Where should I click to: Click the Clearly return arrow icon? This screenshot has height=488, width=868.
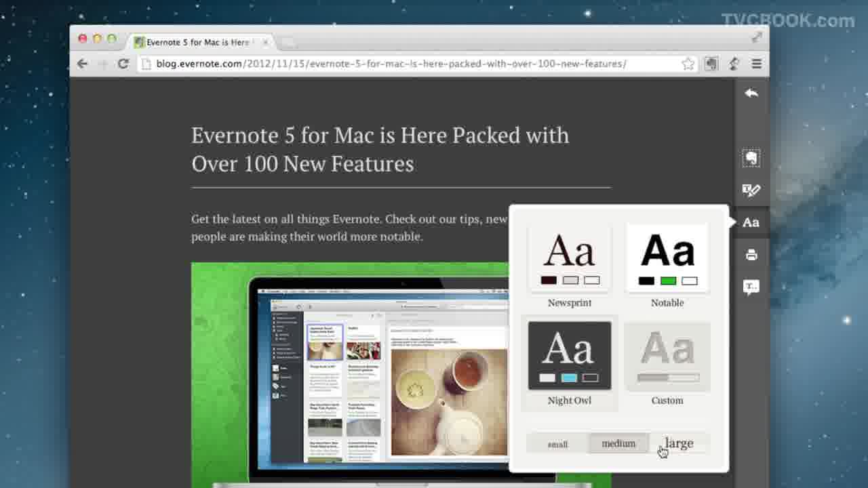[x=751, y=93]
